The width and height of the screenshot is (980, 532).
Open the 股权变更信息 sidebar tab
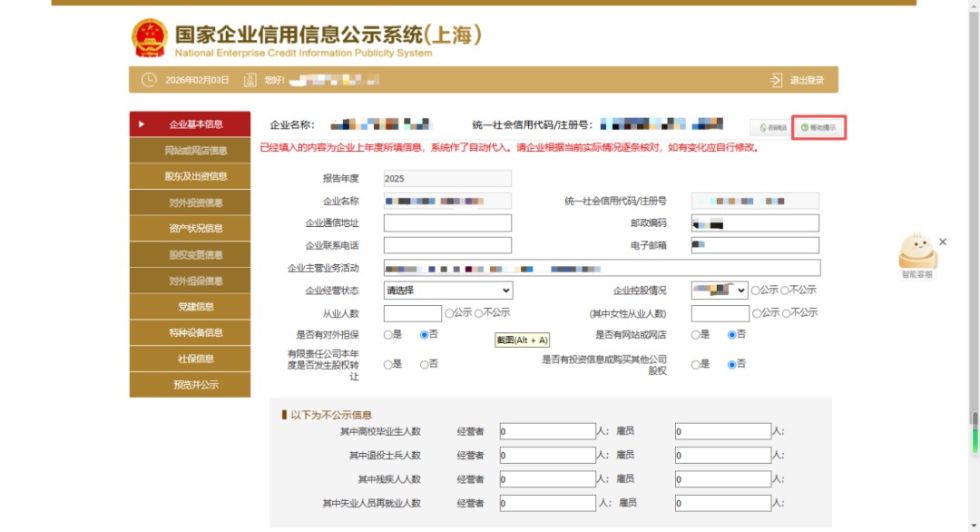(x=190, y=254)
